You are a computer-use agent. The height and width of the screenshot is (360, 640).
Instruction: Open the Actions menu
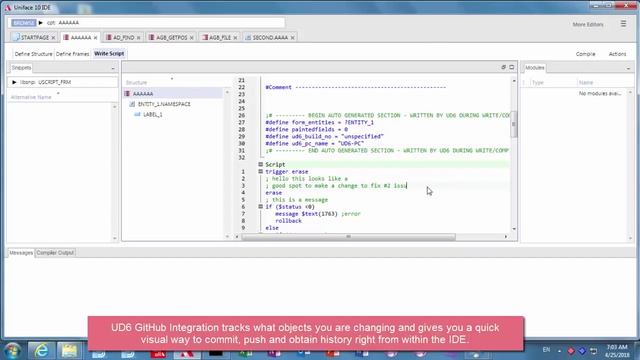pos(617,54)
